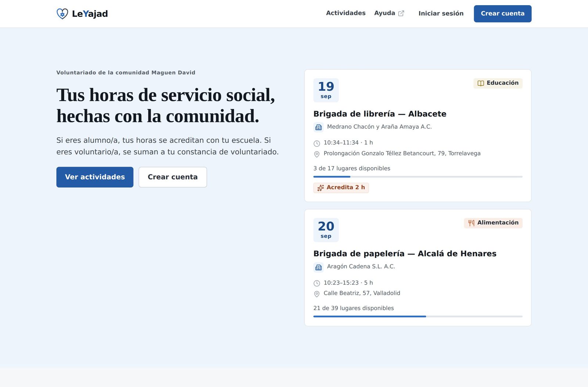Click the sparkle icon in Acredita 2 h badge
The height and width of the screenshot is (387, 588).
321,188
